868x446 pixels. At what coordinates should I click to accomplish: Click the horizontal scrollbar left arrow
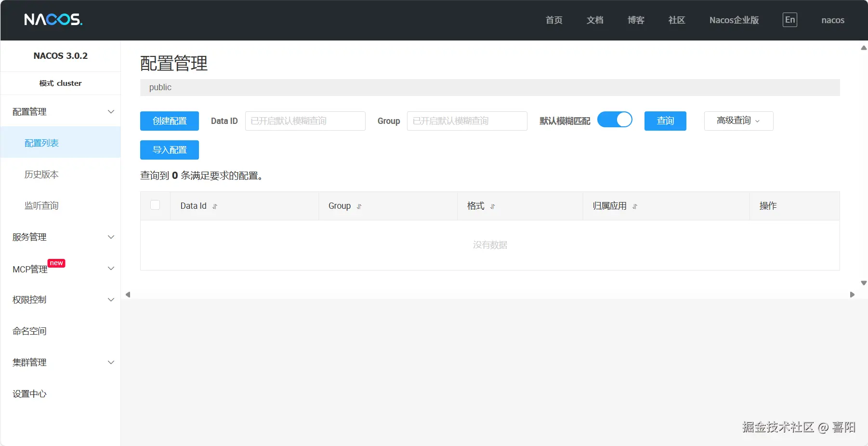click(x=128, y=295)
